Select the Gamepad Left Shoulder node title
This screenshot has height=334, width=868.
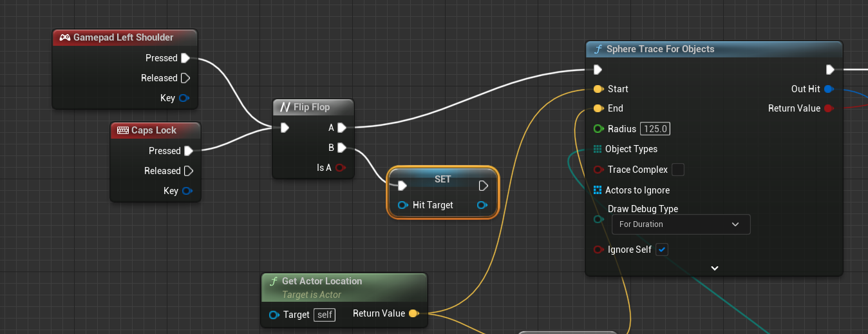(124, 37)
